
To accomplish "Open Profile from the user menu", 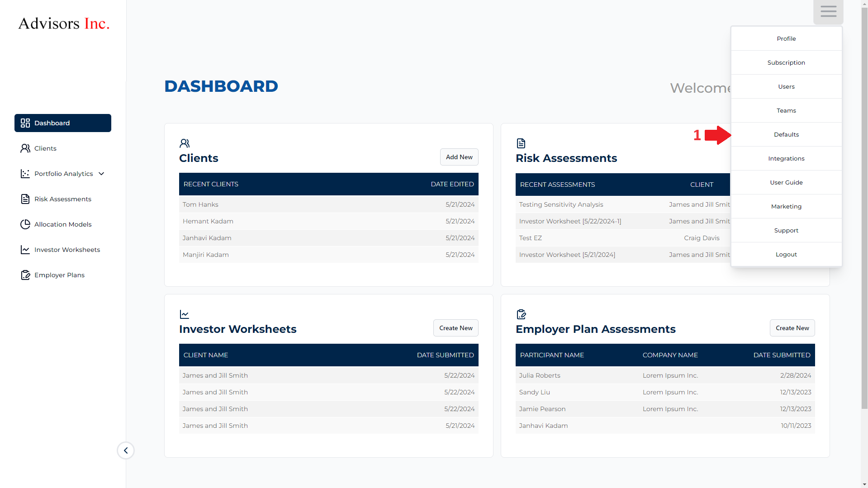I will [786, 38].
